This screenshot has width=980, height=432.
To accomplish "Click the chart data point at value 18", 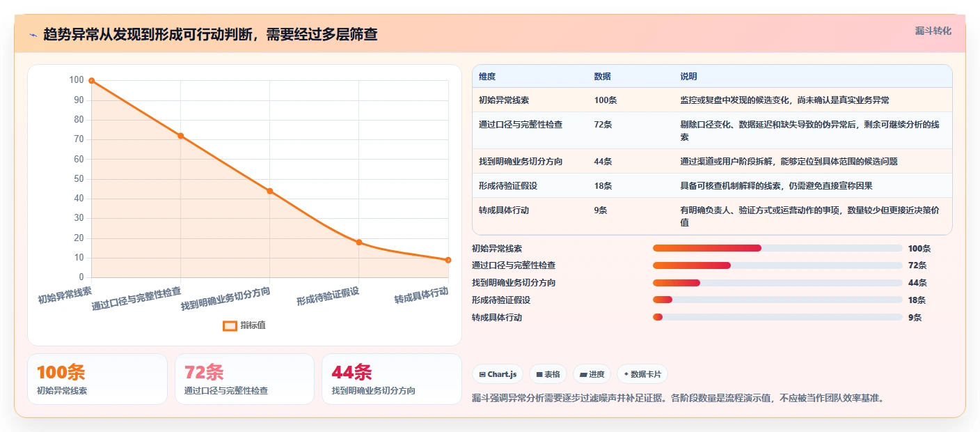I will (359, 242).
